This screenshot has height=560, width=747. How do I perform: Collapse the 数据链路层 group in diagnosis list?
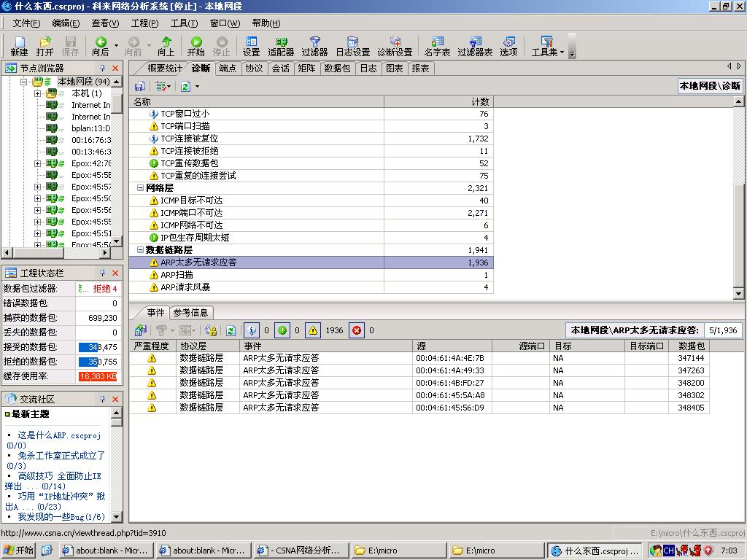click(139, 250)
